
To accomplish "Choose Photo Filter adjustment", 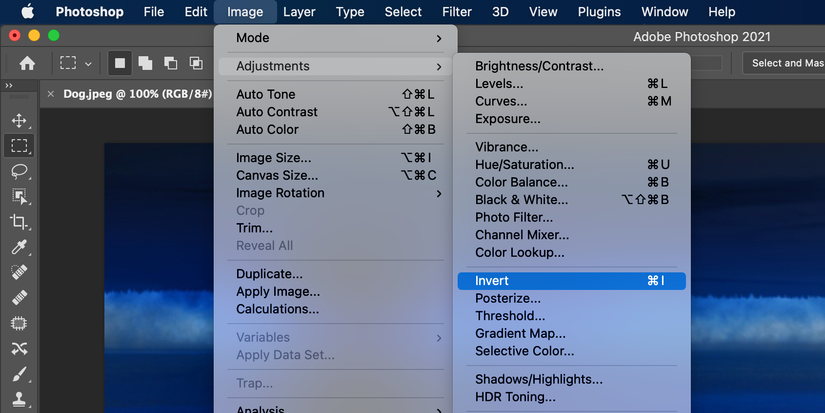I will 571,218.
